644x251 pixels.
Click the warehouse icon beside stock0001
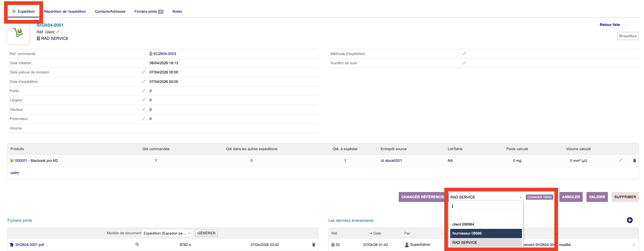[383, 161]
